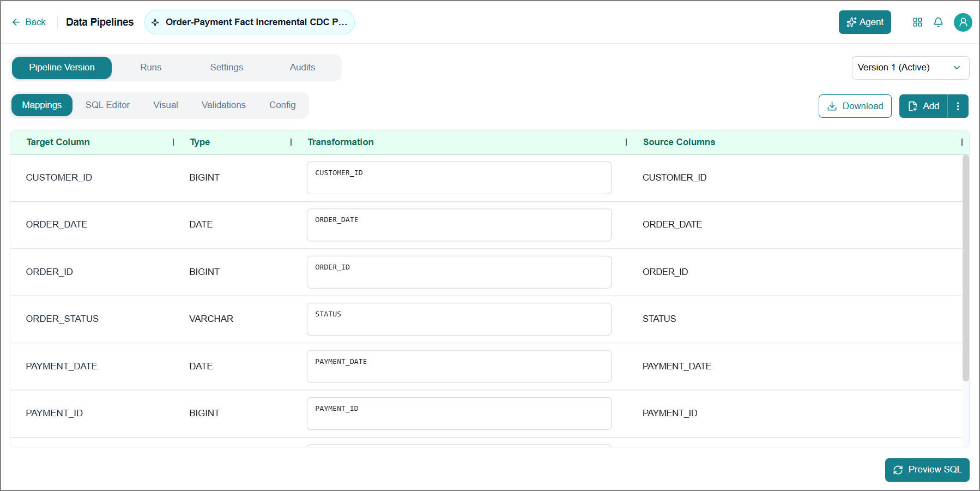Click the Source Columns header
The image size is (980, 491).
click(x=679, y=142)
